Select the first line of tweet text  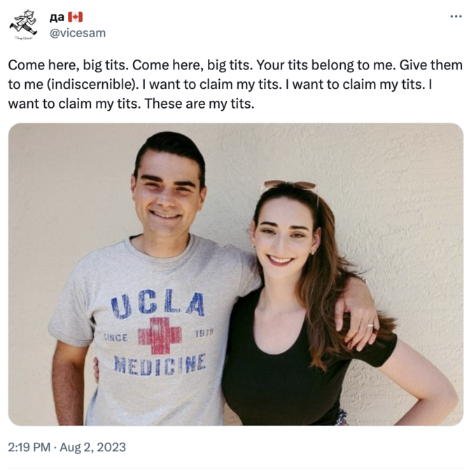click(235, 65)
